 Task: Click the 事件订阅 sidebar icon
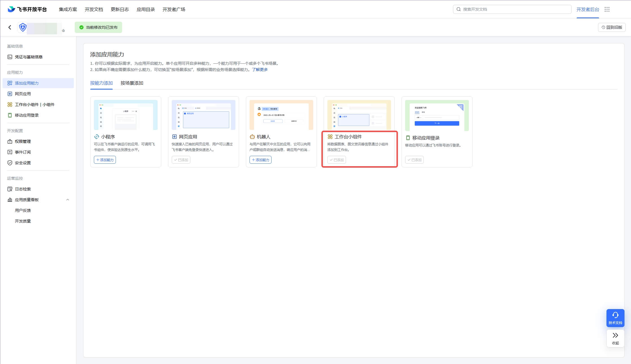pos(10,152)
